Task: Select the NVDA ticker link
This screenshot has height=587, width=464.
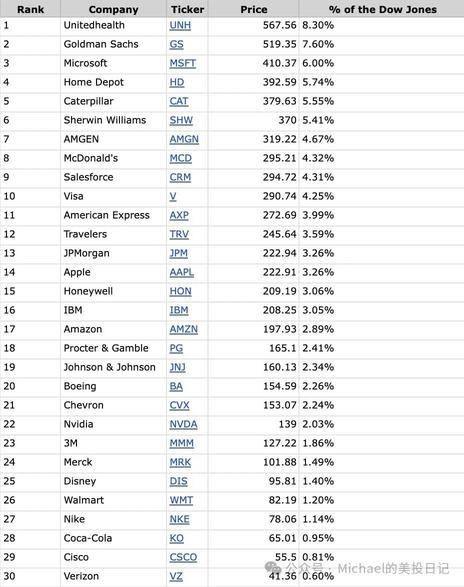Action: click(x=184, y=424)
